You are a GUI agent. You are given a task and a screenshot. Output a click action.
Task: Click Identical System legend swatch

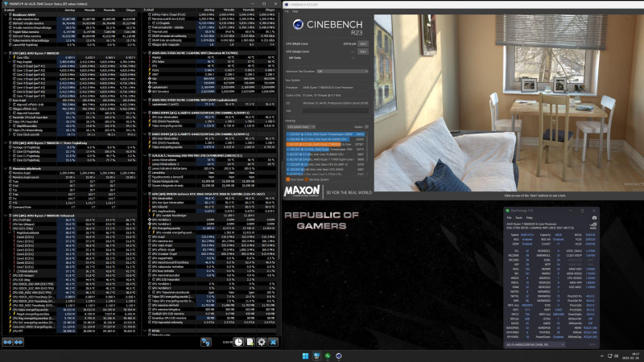(x=307, y=179)
